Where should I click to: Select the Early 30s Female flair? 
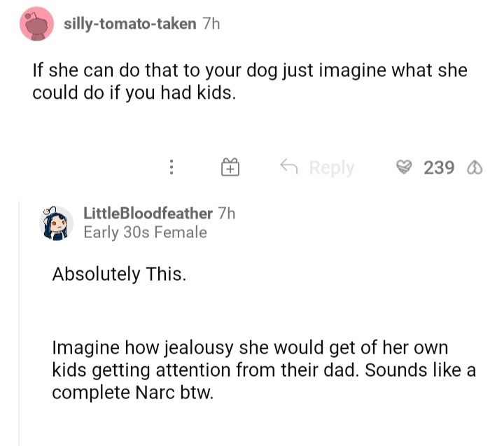pyautogui.click(x=145, y=232)
